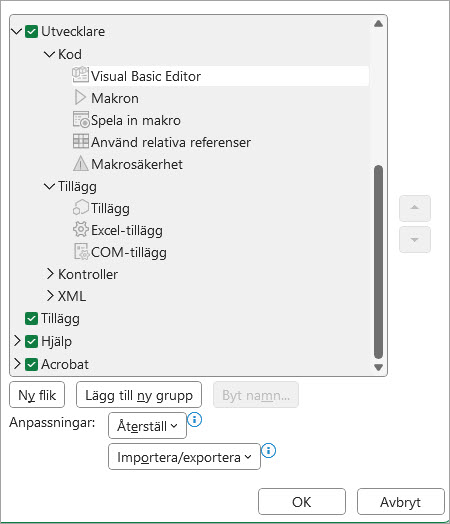The width and height of the screenshot is (450, 524).
Task: Select the Hjälp tab label
Action: (56, 342)
